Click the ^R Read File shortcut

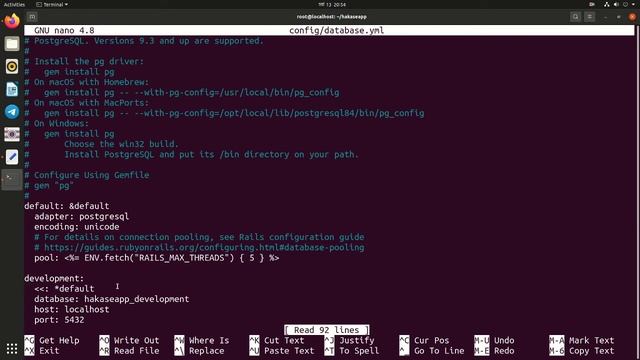tap(129, 351)
